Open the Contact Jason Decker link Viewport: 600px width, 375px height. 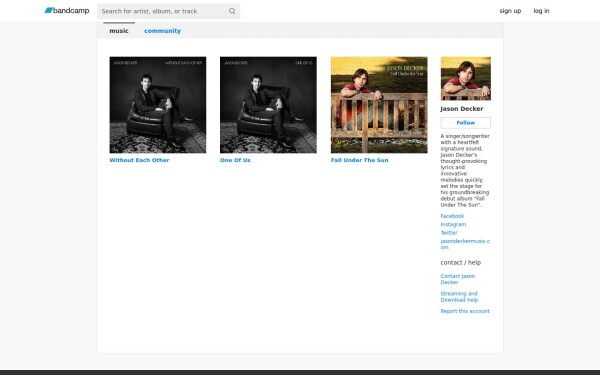point(458,279)
